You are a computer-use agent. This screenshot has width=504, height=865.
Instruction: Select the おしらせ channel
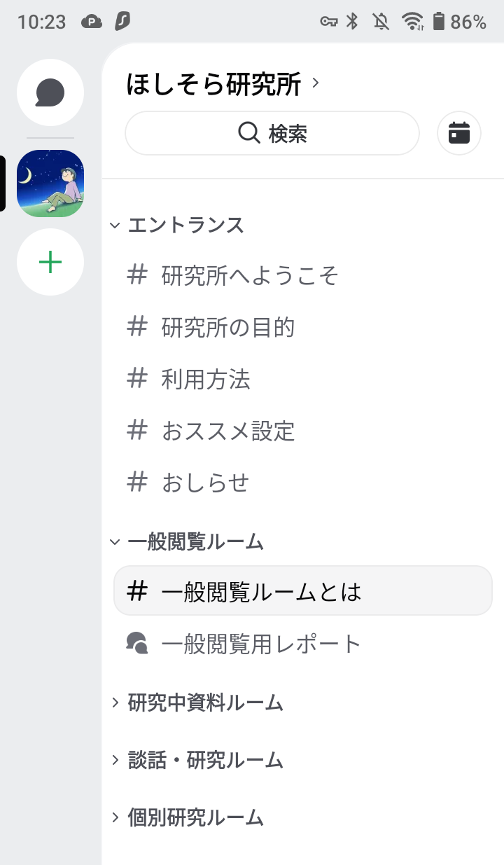205,483
